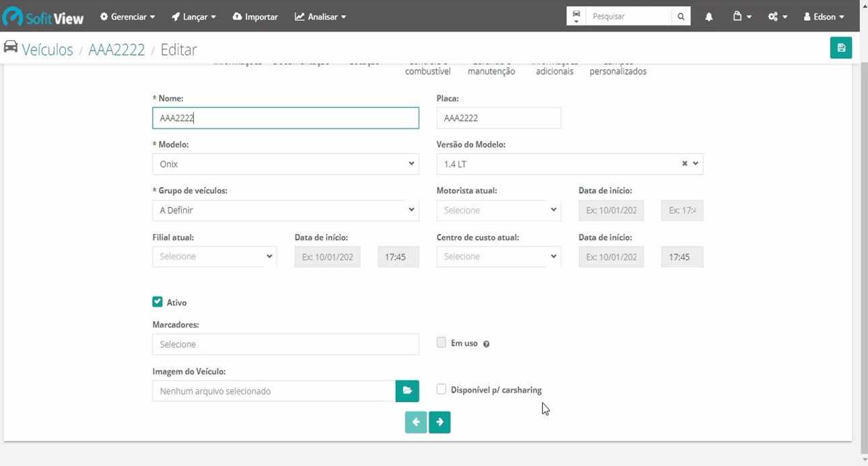
Task: Expand the Versão do Modelo dropdown
Action: coord(696,163)
